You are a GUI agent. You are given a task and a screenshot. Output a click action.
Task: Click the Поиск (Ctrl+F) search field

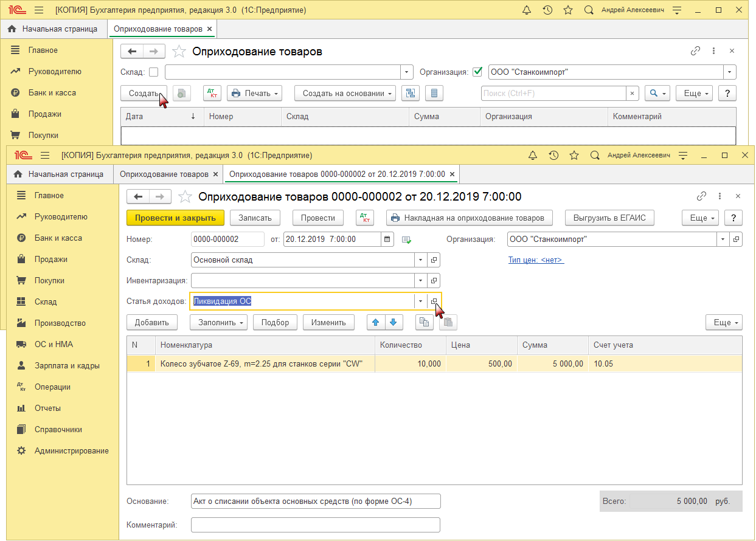point(553,93)
